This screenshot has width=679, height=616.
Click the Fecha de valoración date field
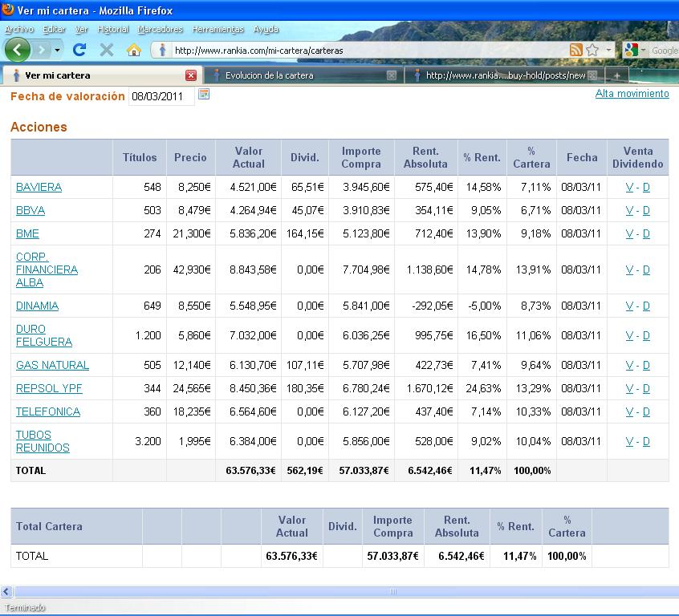click(x=161, y=96)
